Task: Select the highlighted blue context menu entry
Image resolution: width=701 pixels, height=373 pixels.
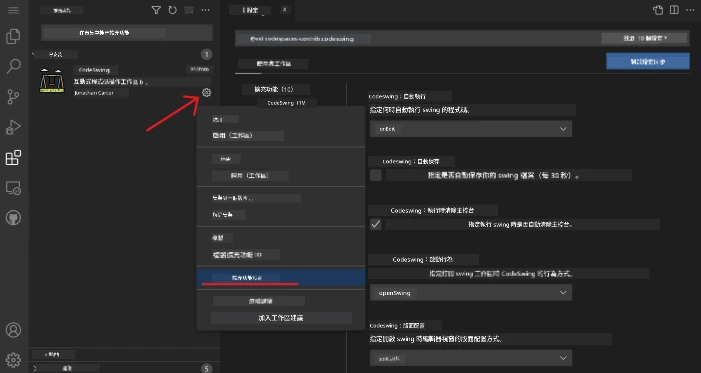Action: point(281,278)
